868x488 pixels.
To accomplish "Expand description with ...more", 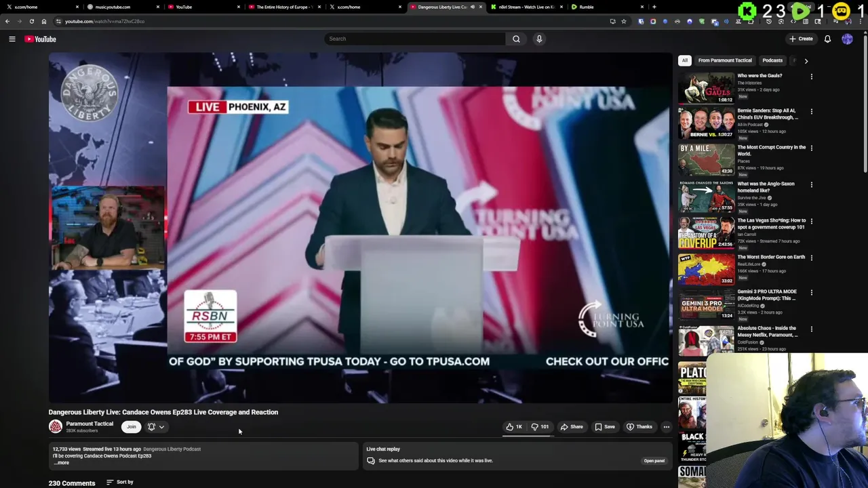I will point(62,462).
